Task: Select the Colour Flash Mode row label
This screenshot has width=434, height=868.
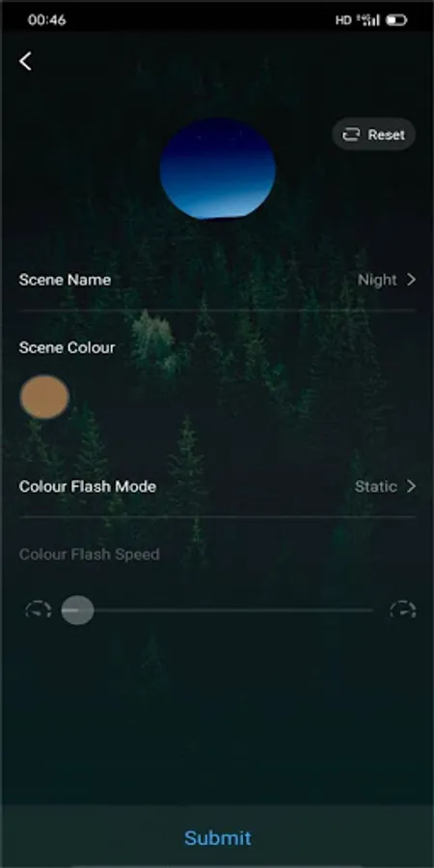Action: pos(88,487)
